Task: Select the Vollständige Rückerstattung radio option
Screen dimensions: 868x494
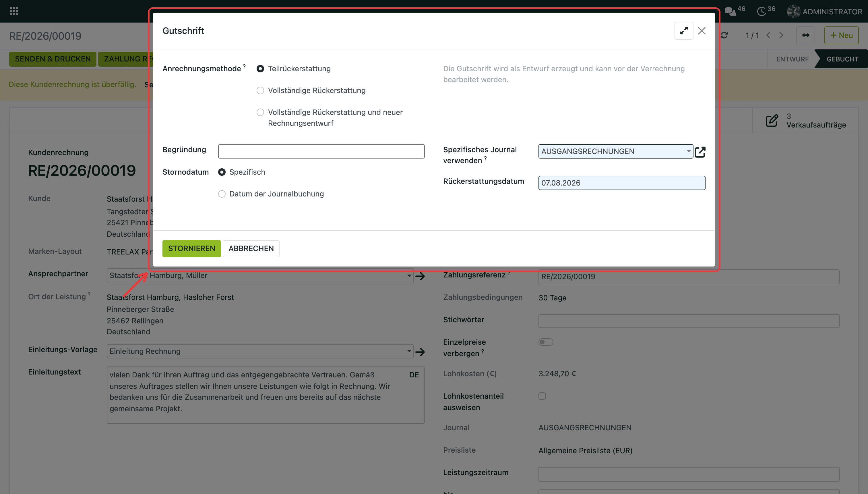Action: [x=260, y=90]
